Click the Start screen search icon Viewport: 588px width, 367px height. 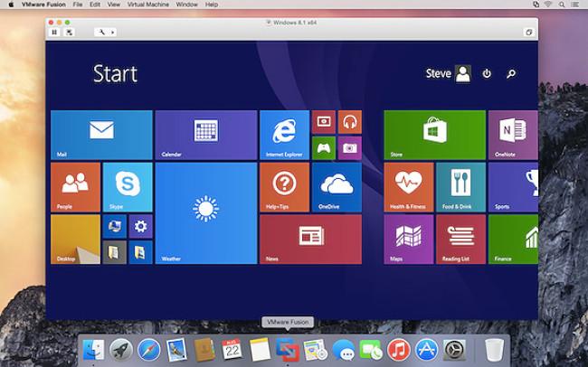(x=511, y=74)
